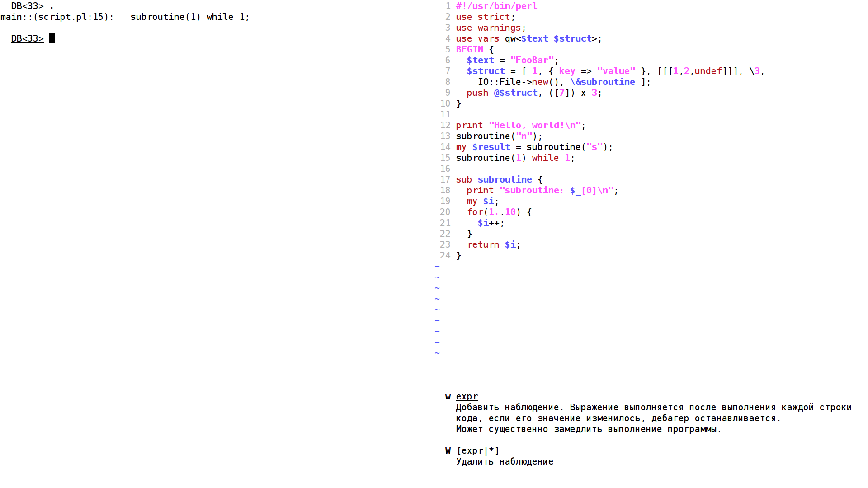Click the 'my $i;' declaration

[483, 201]
